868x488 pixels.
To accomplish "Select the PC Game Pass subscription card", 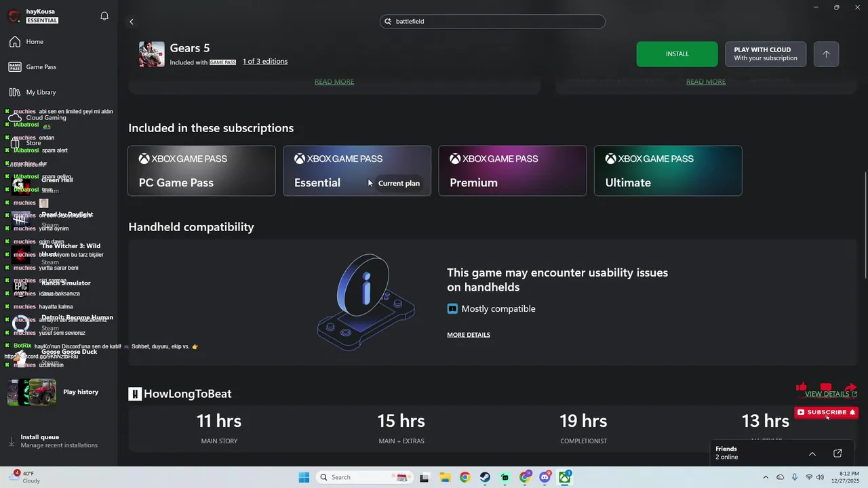I will 201,171.
